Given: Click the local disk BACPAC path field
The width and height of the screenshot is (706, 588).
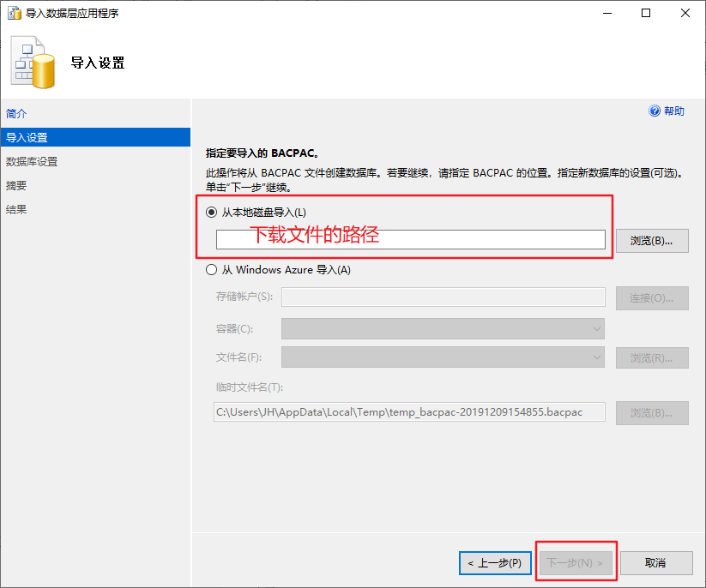Looking at the screenshot, I should point(411,240).
